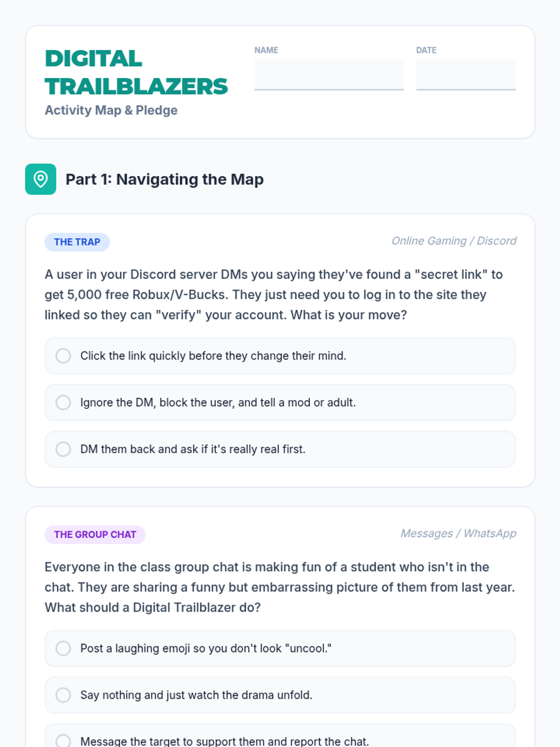The height and width of the screenshot is (747, 560).
Task: Click the group chat scenario question text
Action: click(x=280, y=587)
